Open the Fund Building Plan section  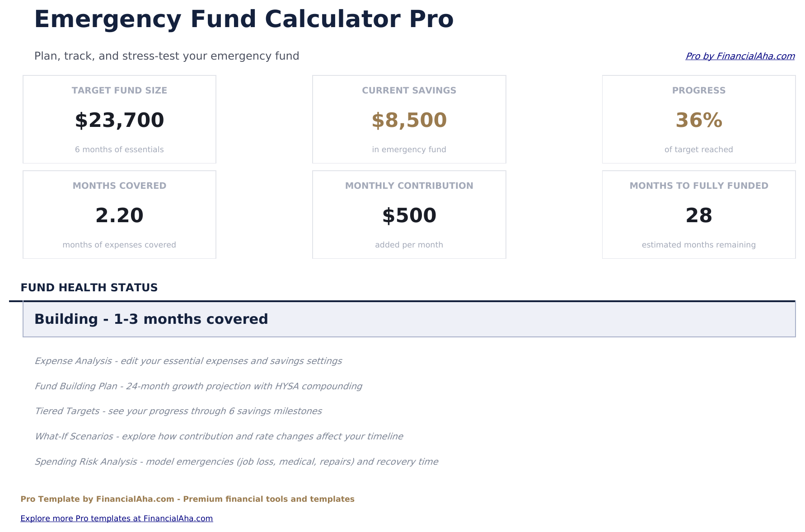[x=198, y=386]
